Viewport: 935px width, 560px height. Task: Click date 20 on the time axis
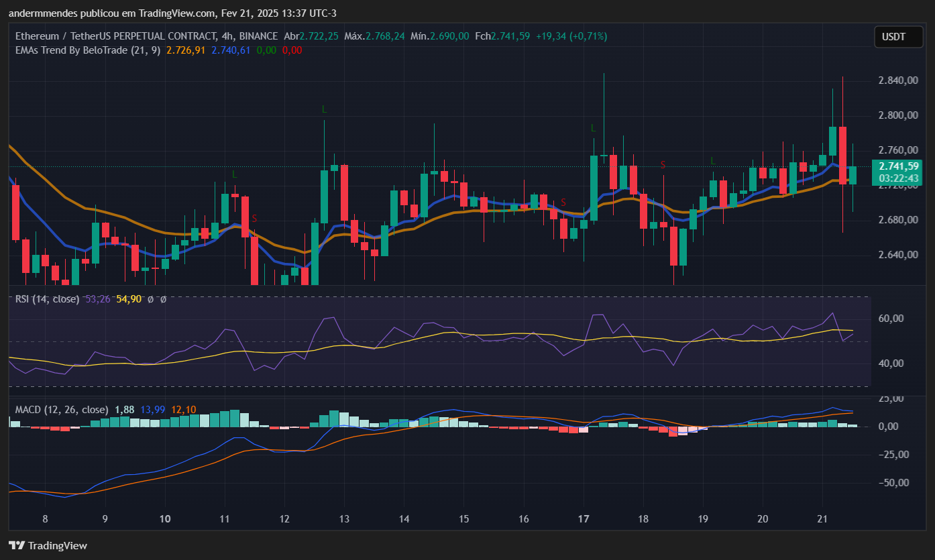763,518
